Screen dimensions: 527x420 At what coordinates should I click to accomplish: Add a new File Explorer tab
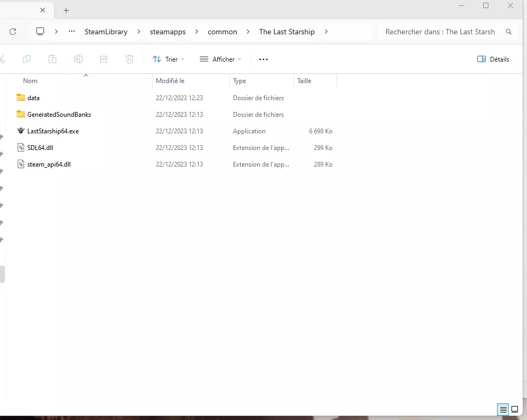click(x=66, y=10)
